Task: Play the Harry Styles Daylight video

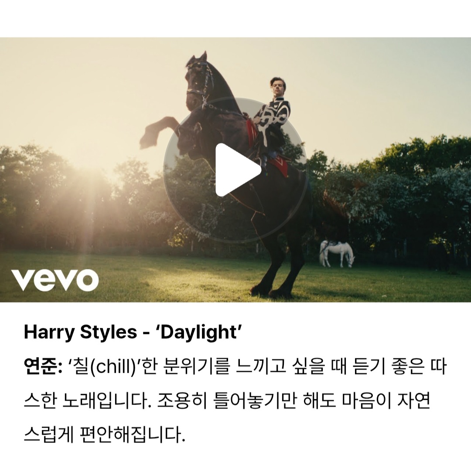Action: 235,170
